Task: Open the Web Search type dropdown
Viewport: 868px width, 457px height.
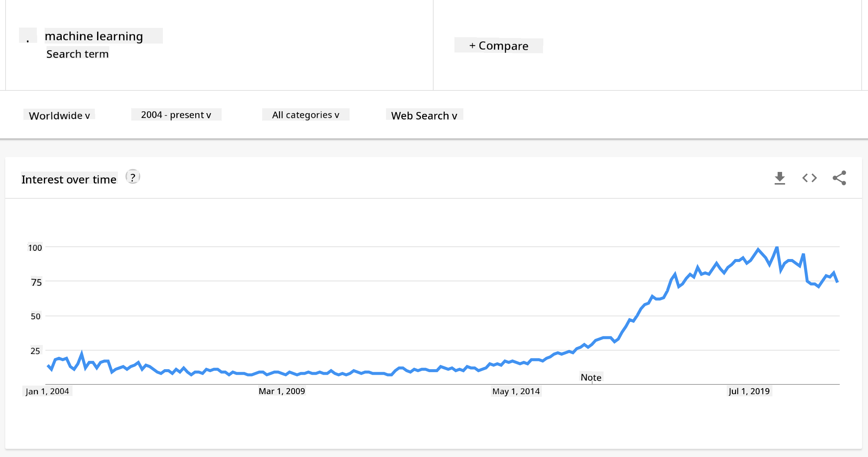Action: 424,115
